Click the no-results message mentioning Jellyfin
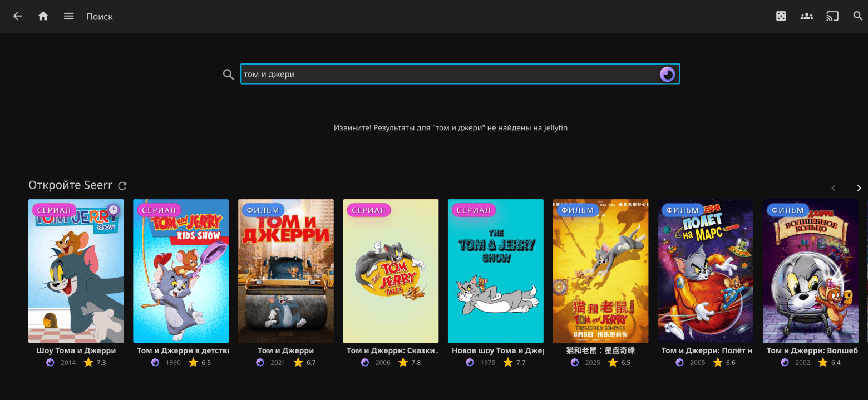This screenshot has width=868, height=400. tap(451, 127)
